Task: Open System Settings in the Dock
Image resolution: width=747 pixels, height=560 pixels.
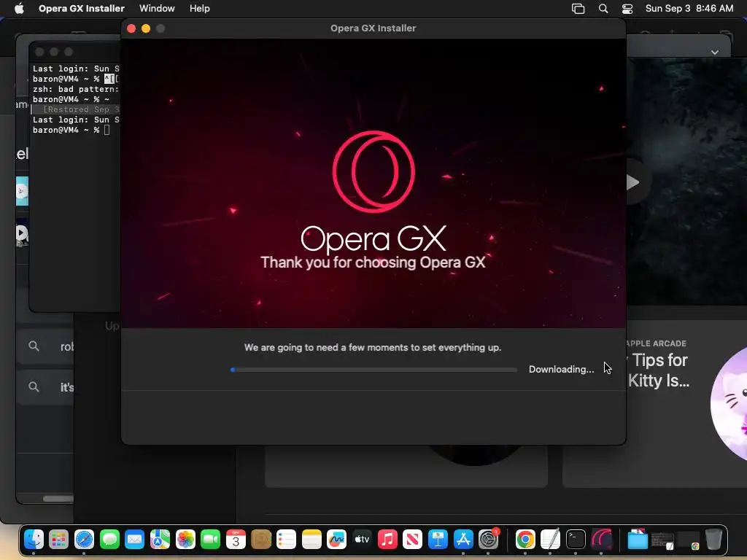Action: (x=488, y=540)
